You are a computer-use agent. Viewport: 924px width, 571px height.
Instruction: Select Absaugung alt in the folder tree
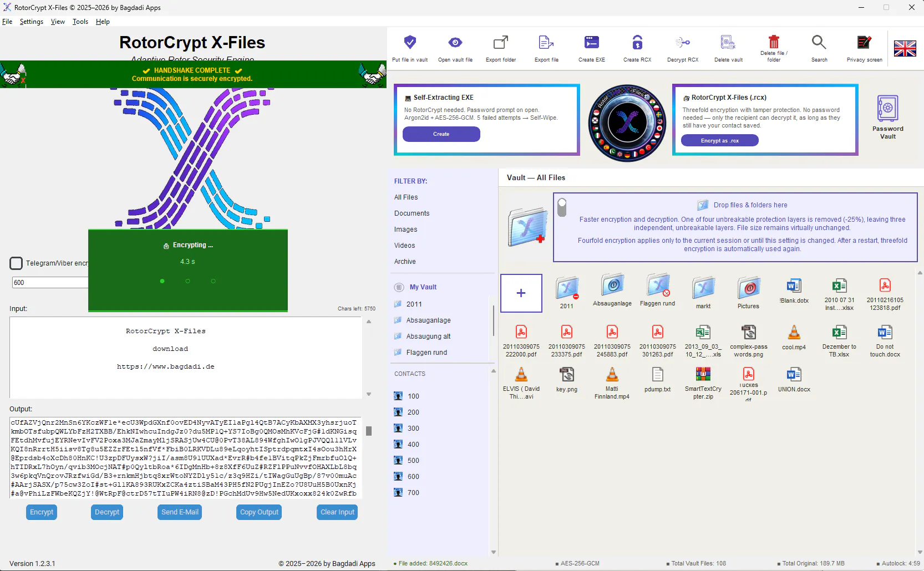click(x=428, y=337)
